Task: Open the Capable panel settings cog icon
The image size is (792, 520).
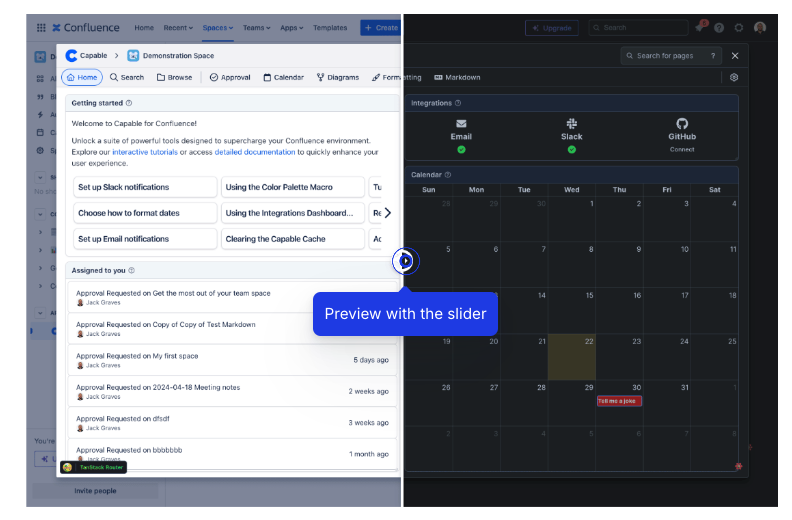Action: point(734,77)
